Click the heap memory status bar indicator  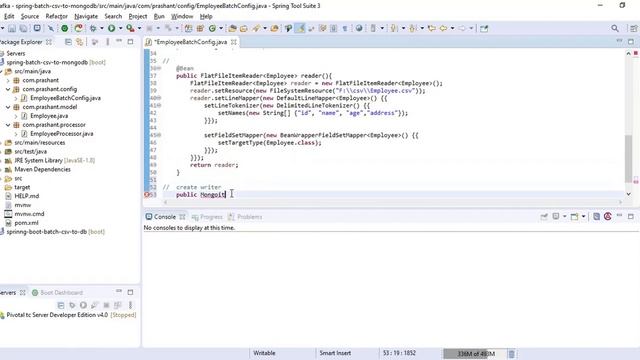point(475,353)
